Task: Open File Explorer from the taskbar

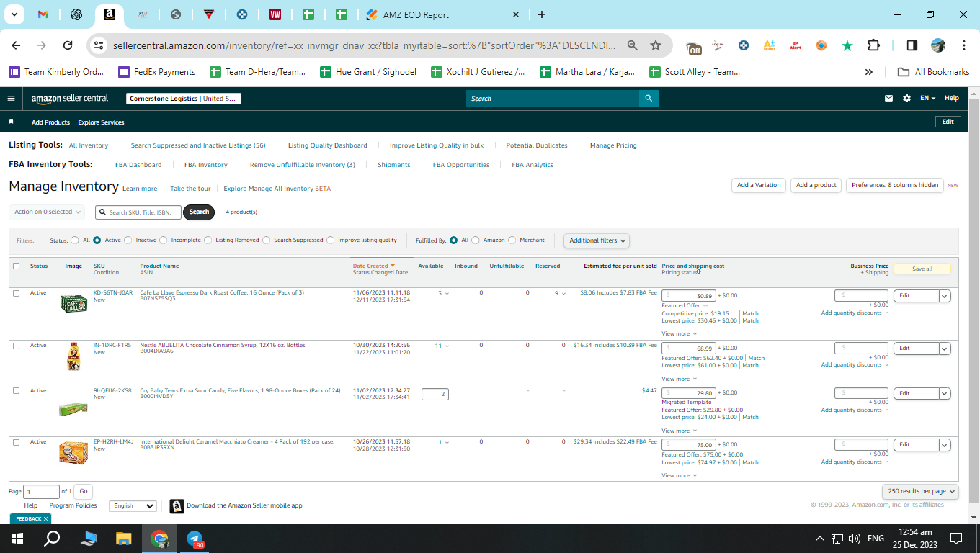Action: [124, 539]
